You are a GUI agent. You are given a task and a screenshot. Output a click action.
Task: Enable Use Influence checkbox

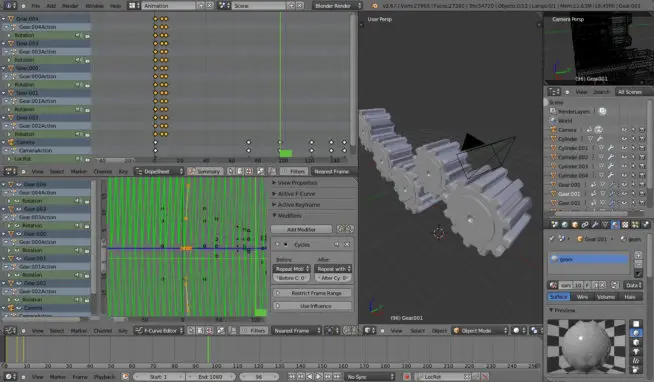278,306
